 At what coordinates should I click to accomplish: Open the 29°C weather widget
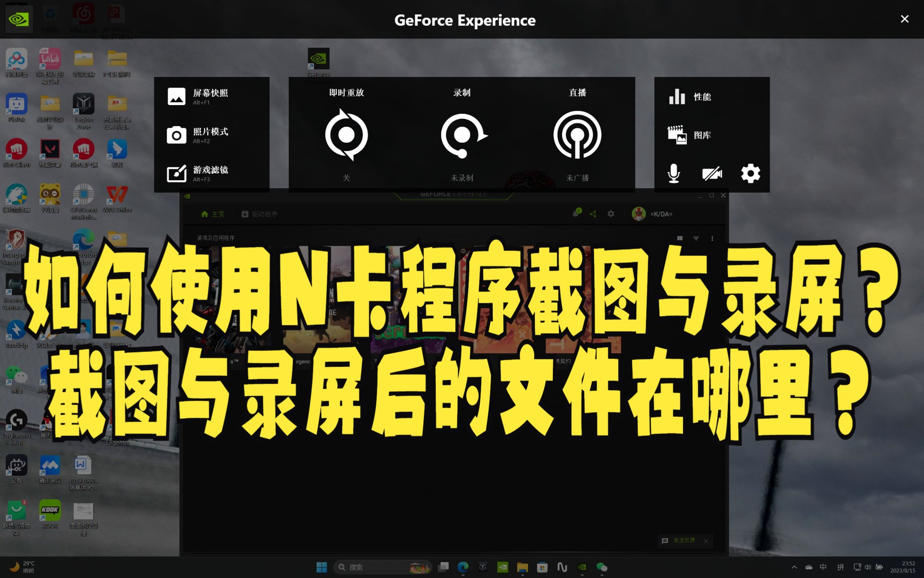[x=22, y=567]
